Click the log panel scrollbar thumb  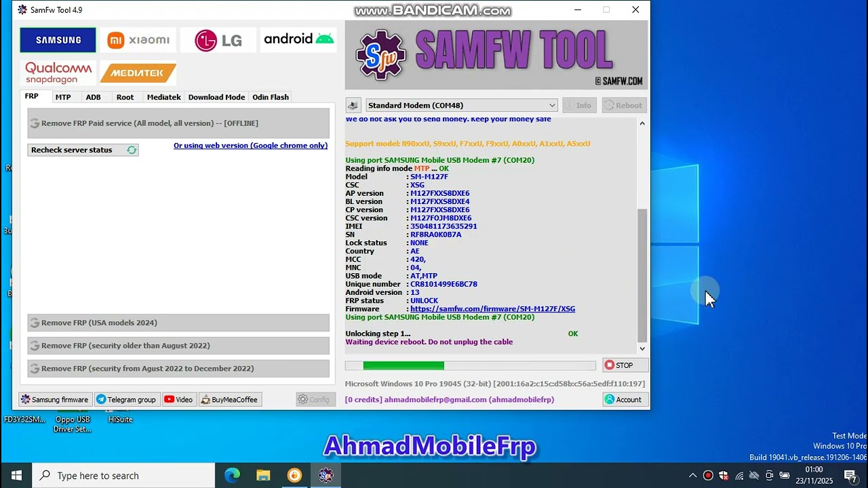[642, 275]
